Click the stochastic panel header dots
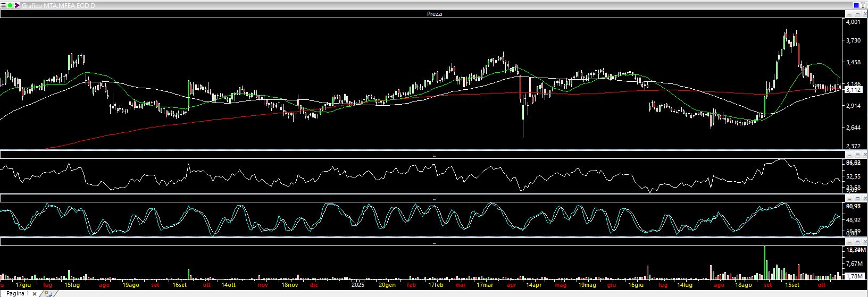868x297 pixels. pos(434,199)
